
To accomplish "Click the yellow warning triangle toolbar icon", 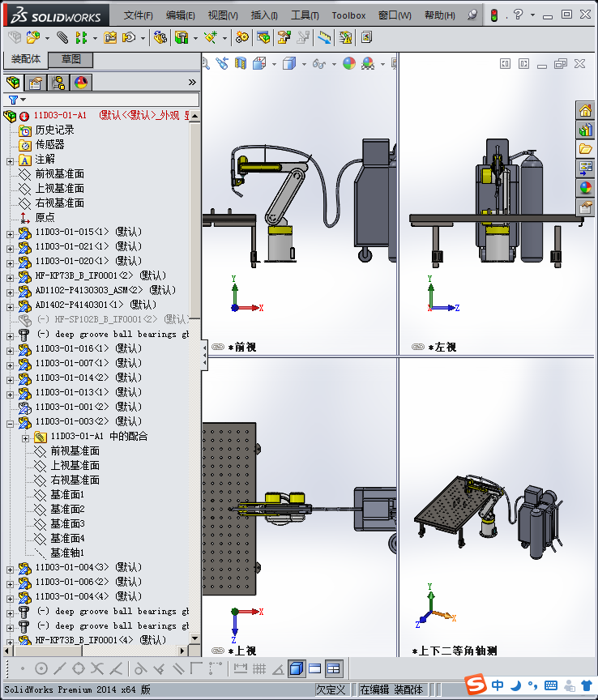I will coord(345,38).
